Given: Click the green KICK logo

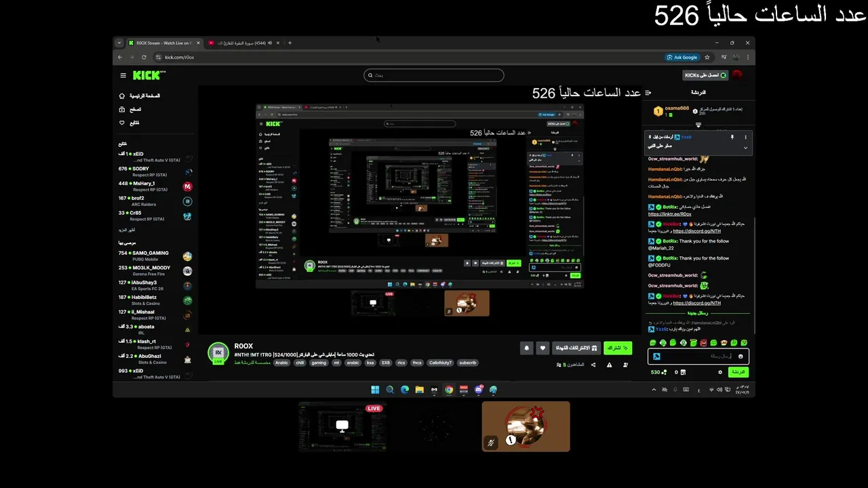Looking at the screenshot, I should (x=146, y=75).
